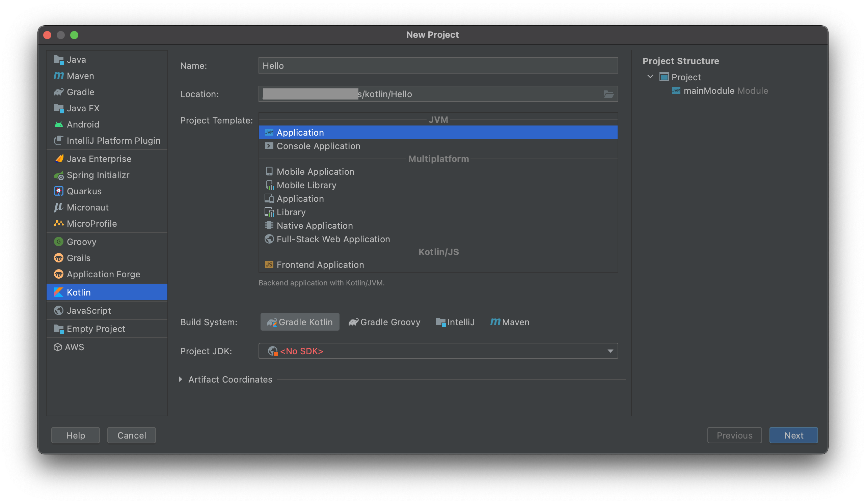The image size is (866, 504).
Task: Open folder browser for Location field
Action: 608,94
